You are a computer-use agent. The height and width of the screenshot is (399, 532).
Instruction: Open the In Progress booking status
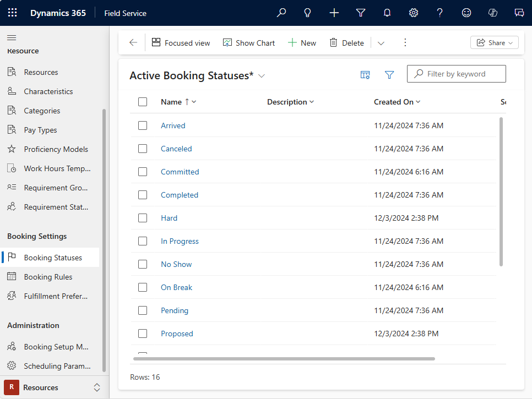[180, 241]
